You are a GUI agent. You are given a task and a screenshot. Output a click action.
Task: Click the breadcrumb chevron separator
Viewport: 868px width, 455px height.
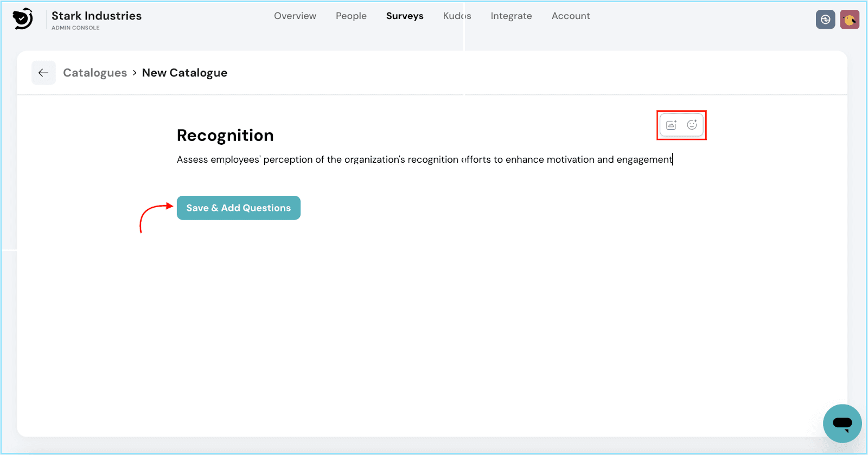pos(135,73)
